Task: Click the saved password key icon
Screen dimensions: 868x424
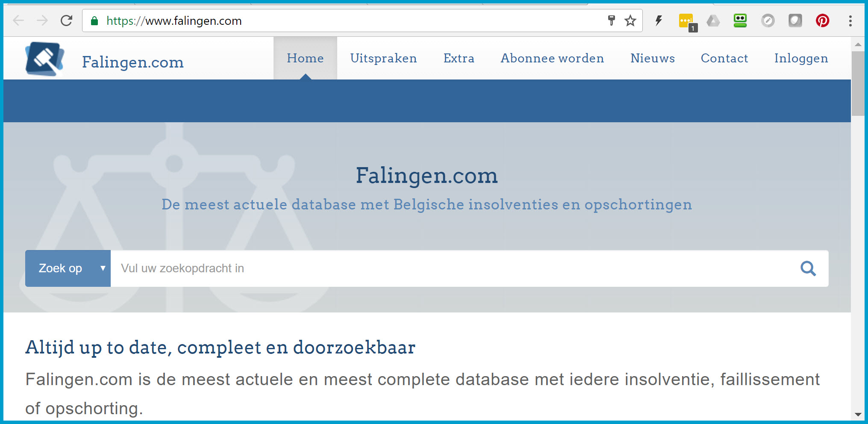Action: tap(612, 21)
